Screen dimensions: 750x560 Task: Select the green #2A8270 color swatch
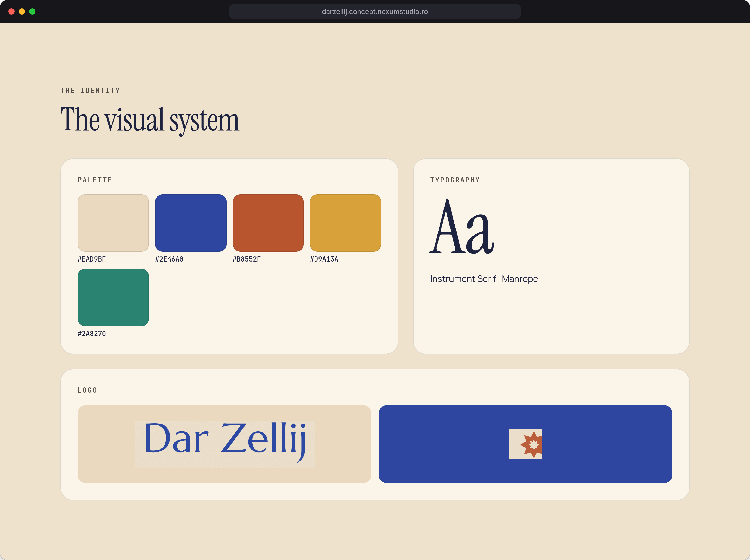pos(113,297)
